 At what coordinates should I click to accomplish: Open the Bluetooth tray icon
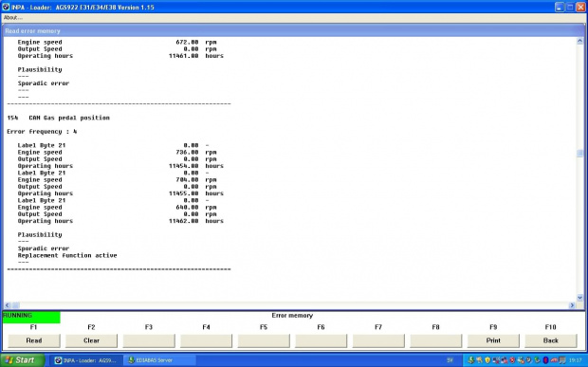coord(545,360)
